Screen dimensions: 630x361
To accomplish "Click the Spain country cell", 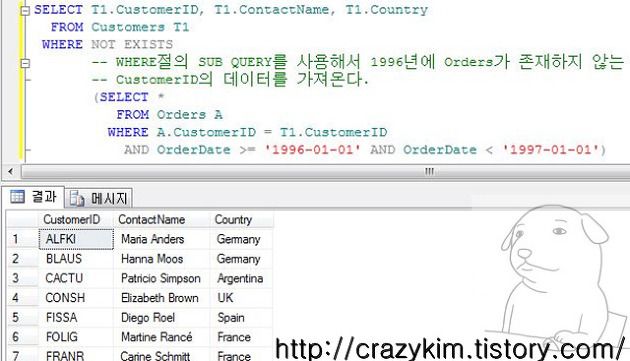I will tap(241, 318).
